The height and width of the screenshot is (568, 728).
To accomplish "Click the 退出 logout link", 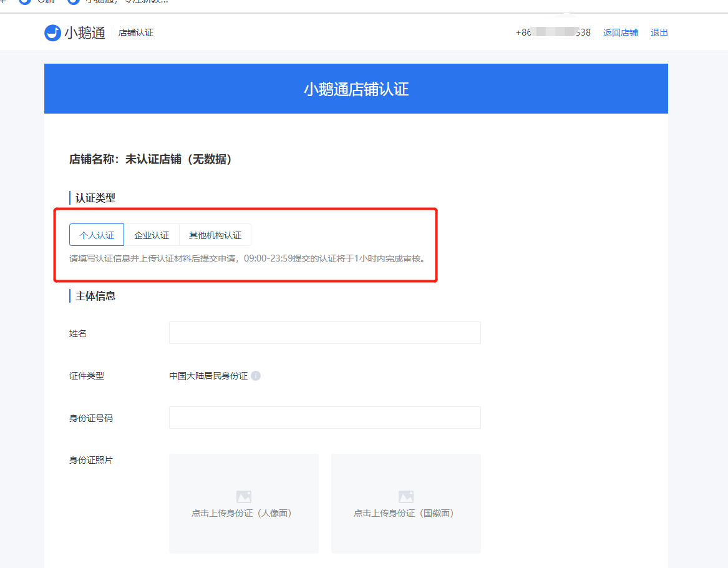I will click(659, 32).
